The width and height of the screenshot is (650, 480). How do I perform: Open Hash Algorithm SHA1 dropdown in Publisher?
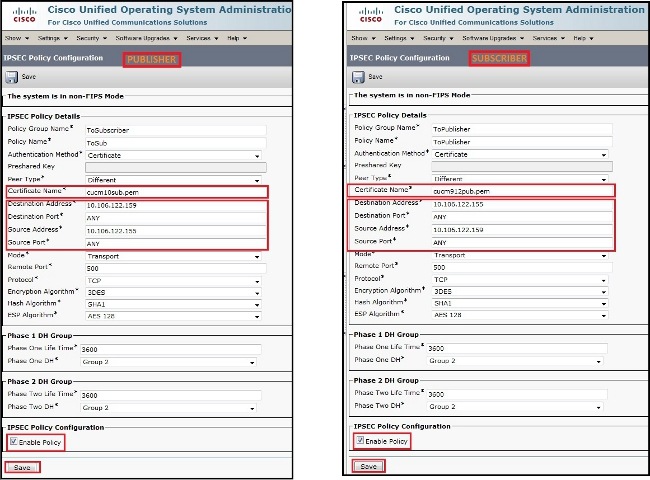(x=173, y=304)
